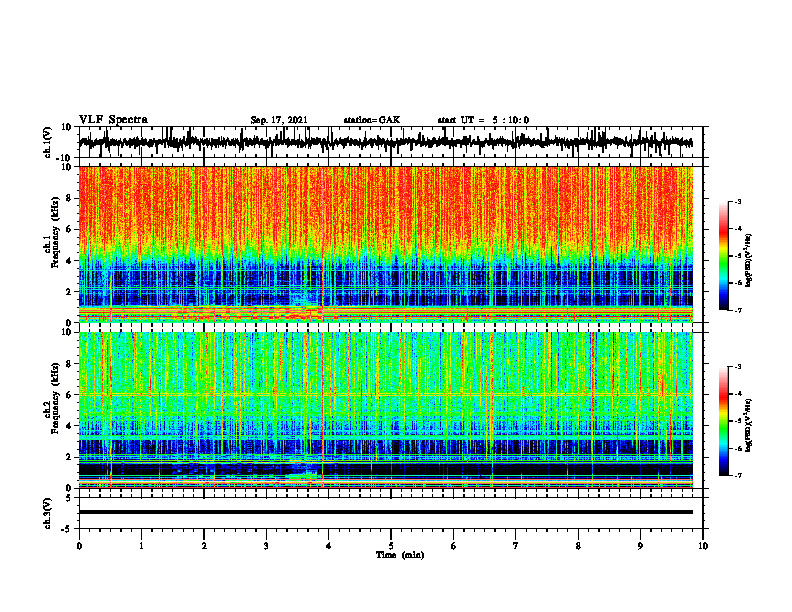
Task: Click the "start UT = 5:10:0" label
Action: click(483, 120)
